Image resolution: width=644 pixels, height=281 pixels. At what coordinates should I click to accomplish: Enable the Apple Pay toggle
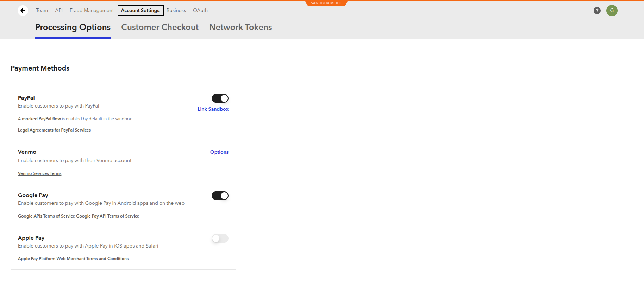pyautogui.click(x=220, y=238)
